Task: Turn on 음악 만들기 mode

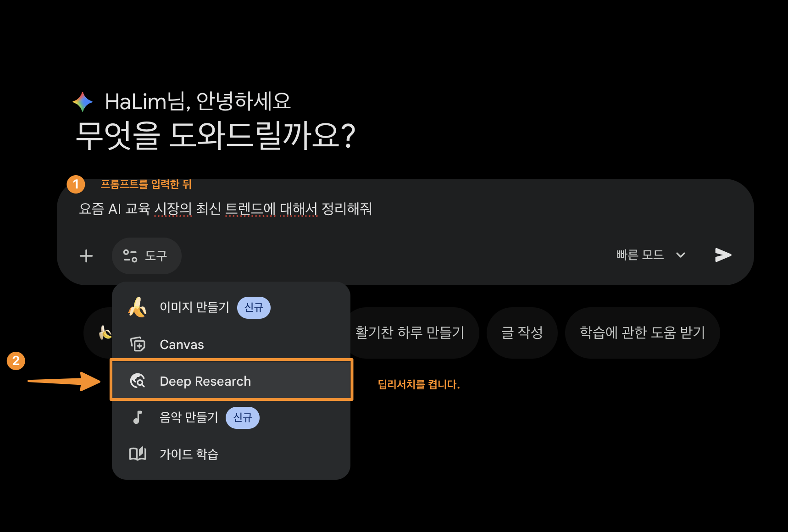Action: [189, 417]
